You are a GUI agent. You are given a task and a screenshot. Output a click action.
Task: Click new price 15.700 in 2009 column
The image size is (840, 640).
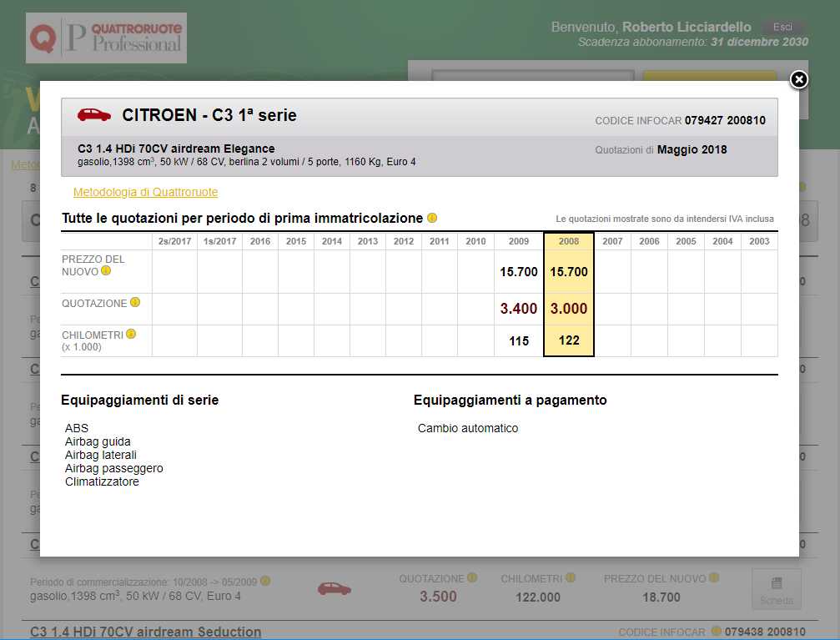pyautogui.click(x=519, y=272)
